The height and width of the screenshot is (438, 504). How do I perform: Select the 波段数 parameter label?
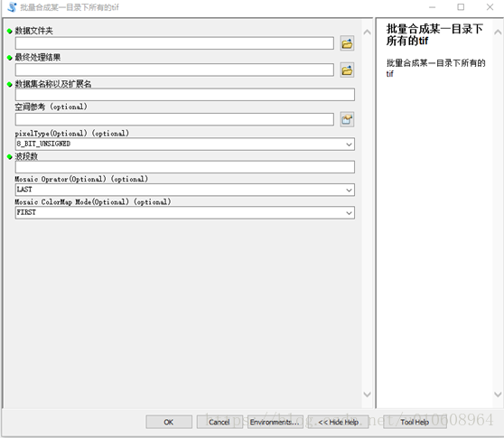26,156
